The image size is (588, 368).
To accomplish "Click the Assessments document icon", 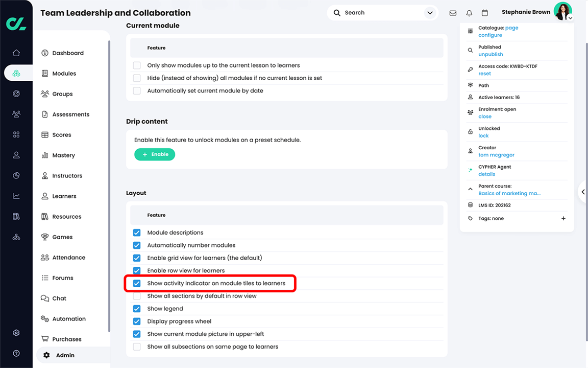I will 45,114.
